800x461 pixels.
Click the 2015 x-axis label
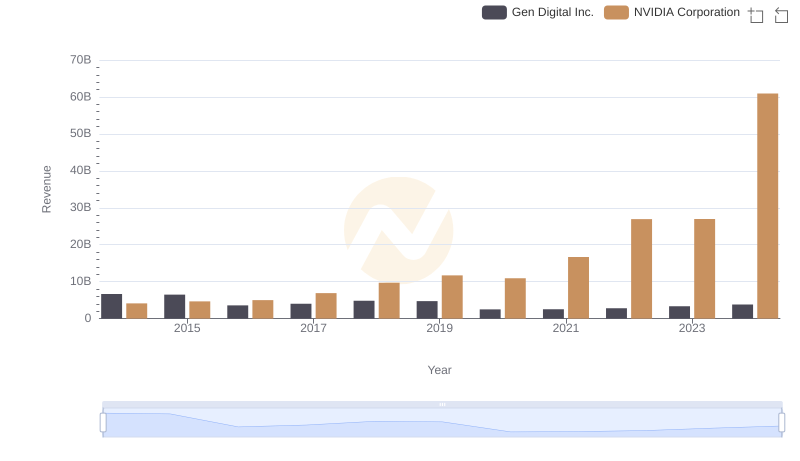coord(187,328)
